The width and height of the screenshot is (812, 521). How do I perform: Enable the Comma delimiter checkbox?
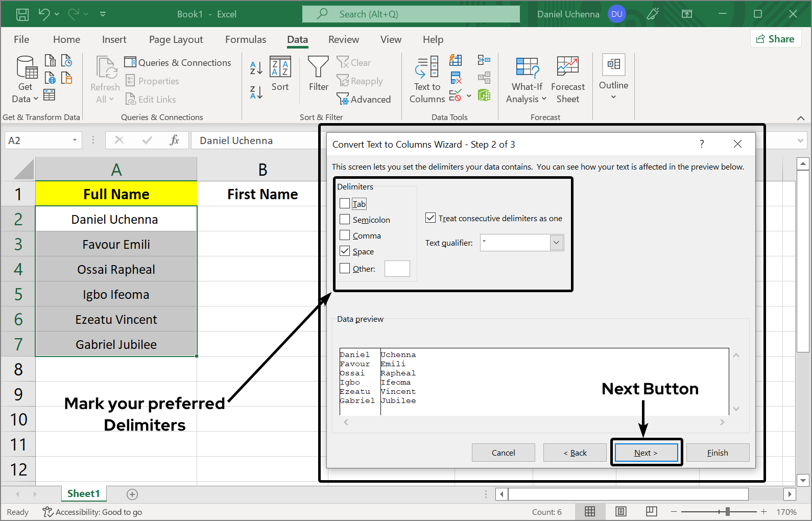click(x=345, y=235)
